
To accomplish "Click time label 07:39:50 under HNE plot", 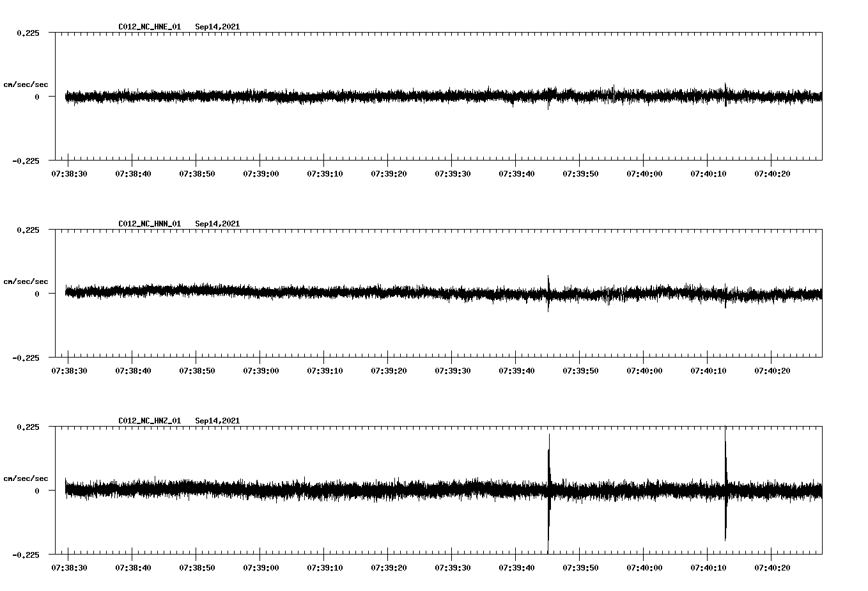I will click(580, 174).
